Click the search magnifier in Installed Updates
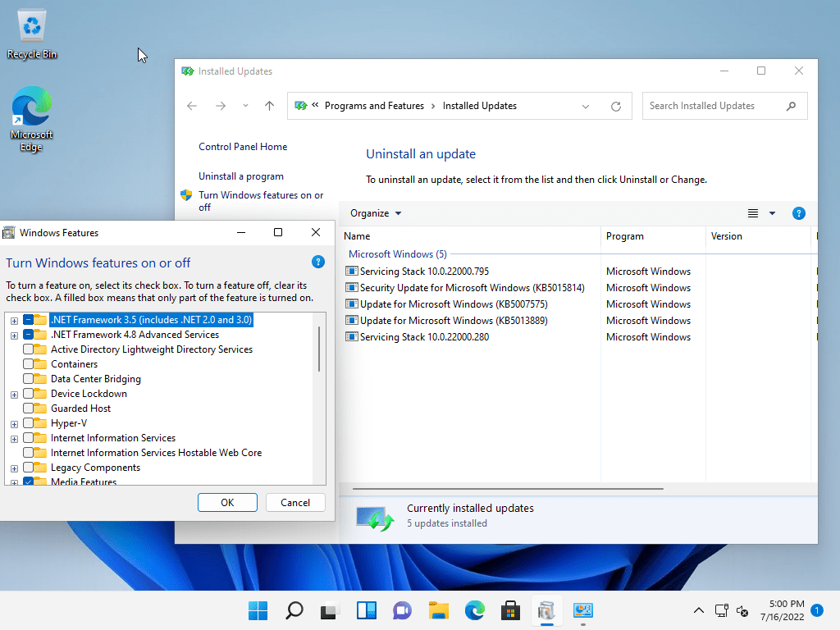The width and height of the screenshot is (840, 630). coord(792,106)
